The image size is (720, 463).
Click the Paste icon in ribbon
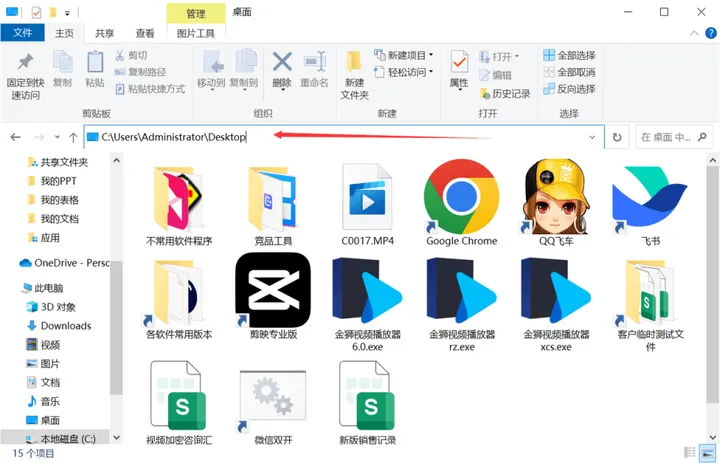click(x=95, y=62)
